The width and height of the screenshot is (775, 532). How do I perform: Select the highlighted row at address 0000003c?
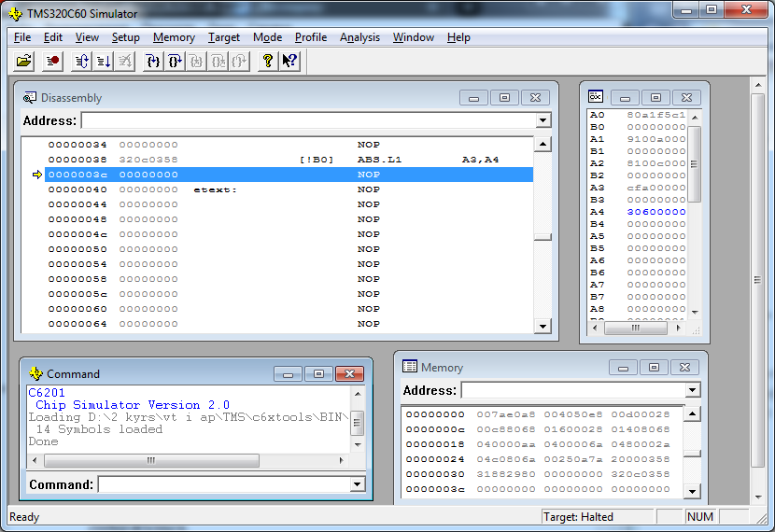pyautogui.click(x=289, y=175)
